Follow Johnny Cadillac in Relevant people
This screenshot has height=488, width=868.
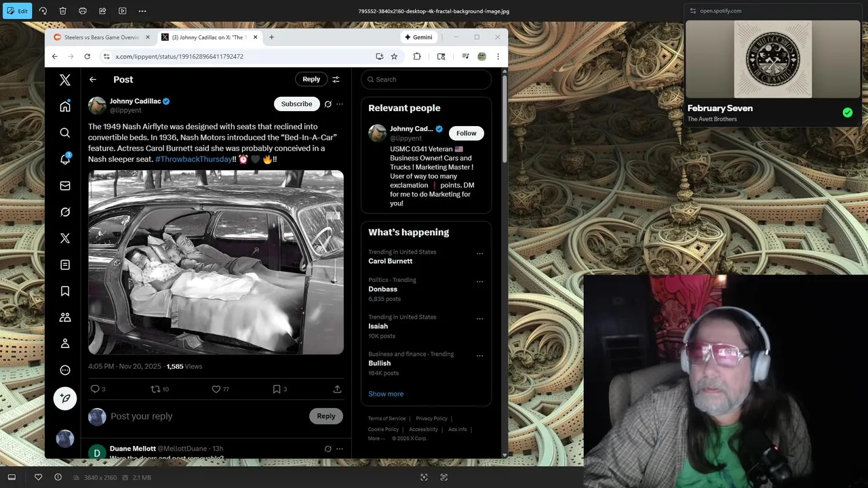point(466,133)
